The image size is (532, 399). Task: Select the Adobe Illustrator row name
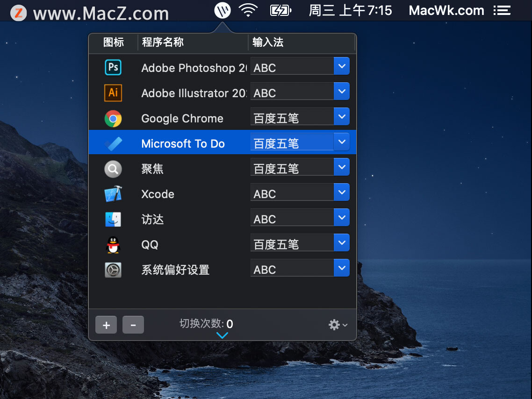[x=194, y=93]
